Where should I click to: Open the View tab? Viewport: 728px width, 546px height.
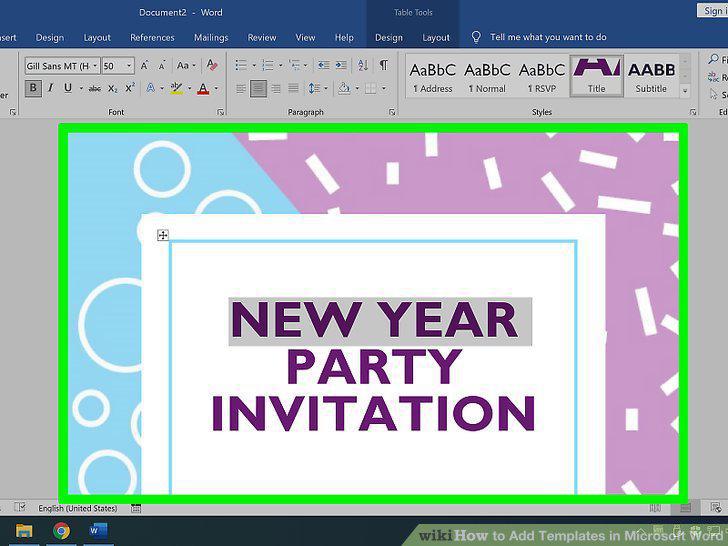coord(305,38)
